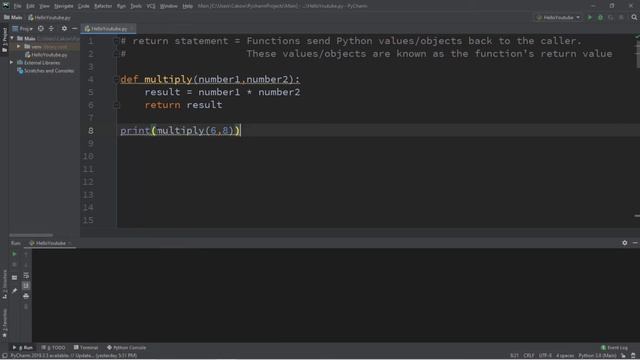Click the green Run button in top toolbar
This screenshot has height=360, width=640.
coord(590,18)
